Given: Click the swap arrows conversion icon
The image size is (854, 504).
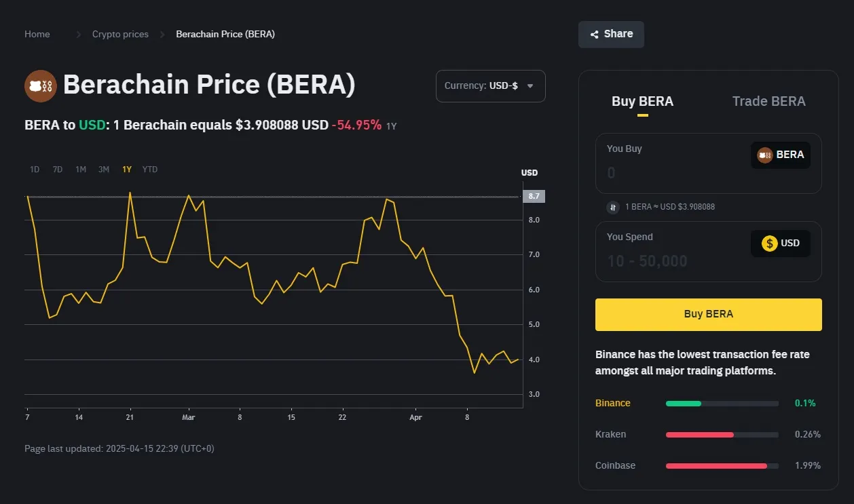Looking at the screenshot, I should coord(613,207).
